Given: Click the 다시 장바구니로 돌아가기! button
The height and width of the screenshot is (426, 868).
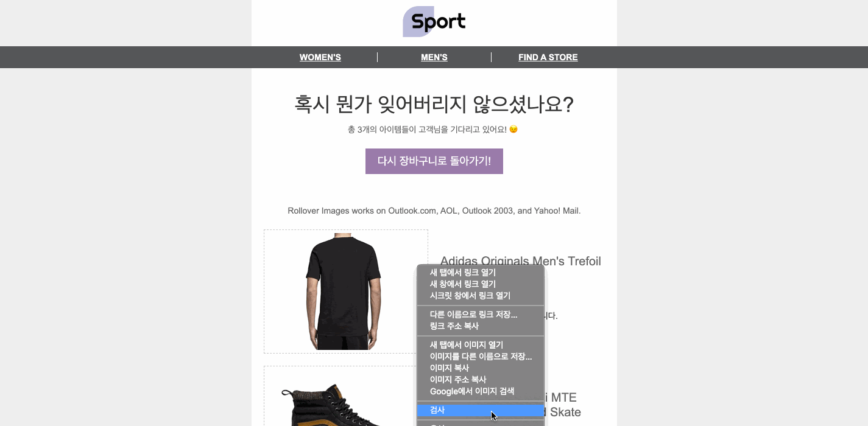Looking at the screenshot, I should coord(434,161).
